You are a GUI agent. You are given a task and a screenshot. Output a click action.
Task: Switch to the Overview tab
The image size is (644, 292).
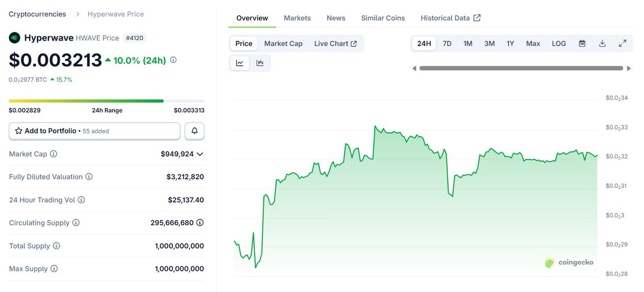[x=252, y=18]
